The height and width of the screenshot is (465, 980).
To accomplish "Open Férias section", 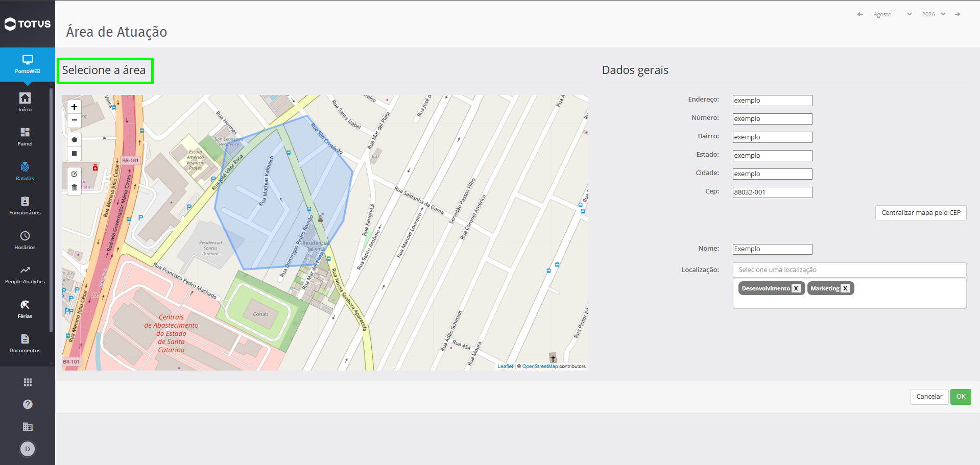I will [25, 309].
